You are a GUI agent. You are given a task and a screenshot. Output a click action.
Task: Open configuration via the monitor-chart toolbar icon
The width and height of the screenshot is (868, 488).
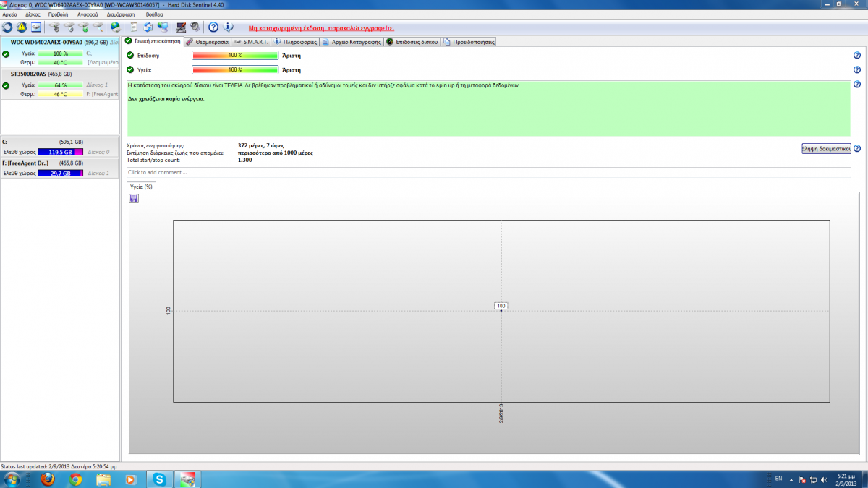tap(181, 27)
